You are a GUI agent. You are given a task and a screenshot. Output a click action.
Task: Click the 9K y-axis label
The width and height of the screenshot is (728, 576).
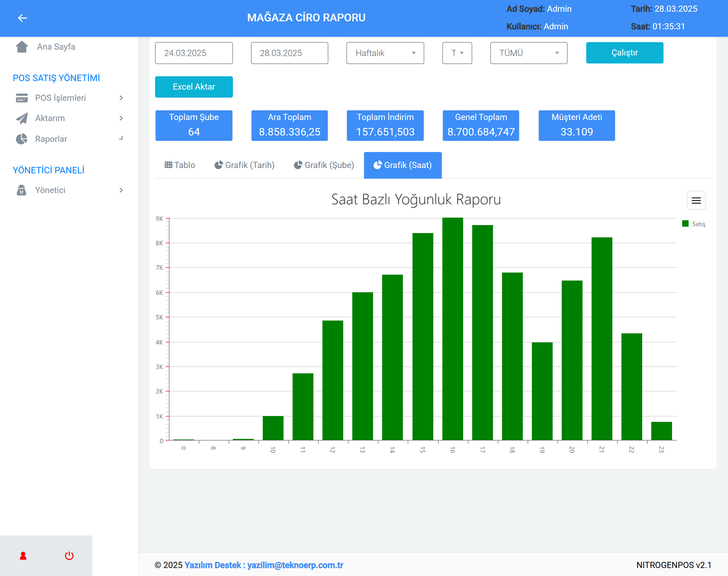159,219
